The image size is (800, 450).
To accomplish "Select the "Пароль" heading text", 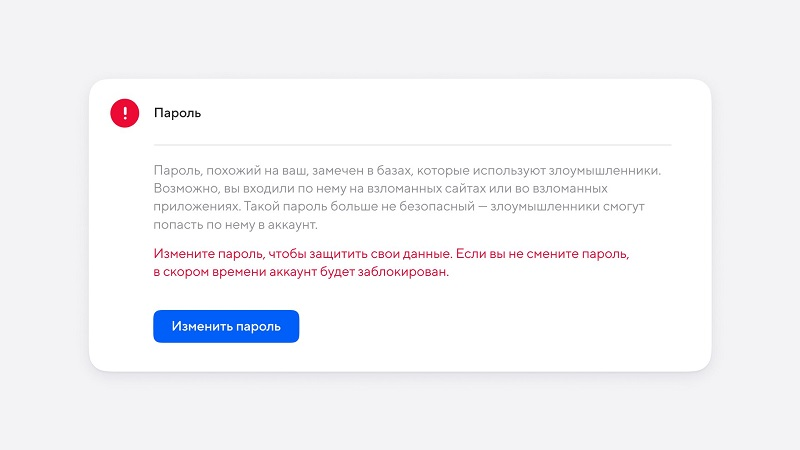I will (177, 113).
